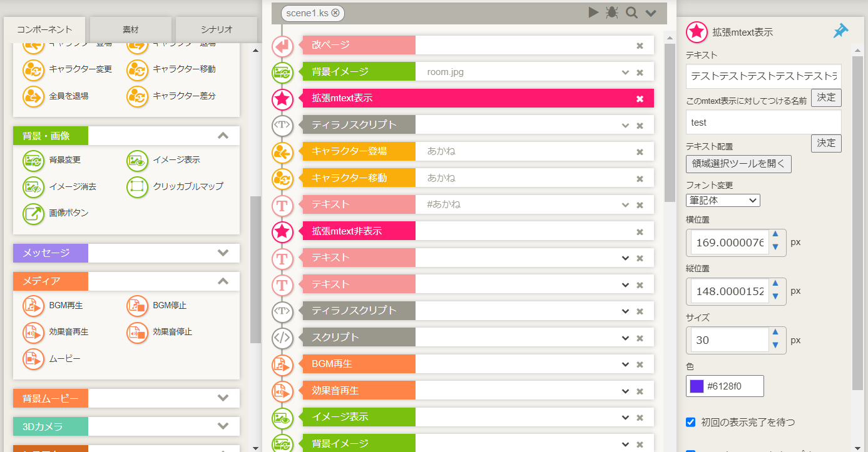
Task: Open the bug debug icon
Action: point(612,13)
